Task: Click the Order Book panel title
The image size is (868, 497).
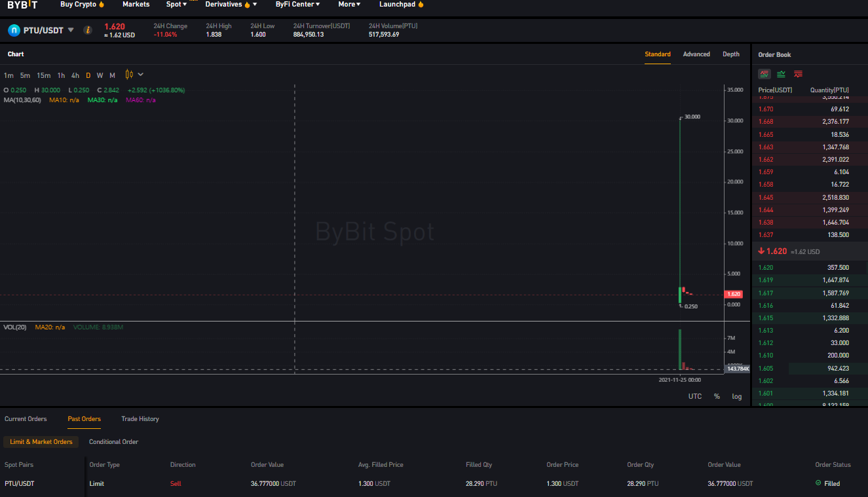Action: (x=774, y=55)
